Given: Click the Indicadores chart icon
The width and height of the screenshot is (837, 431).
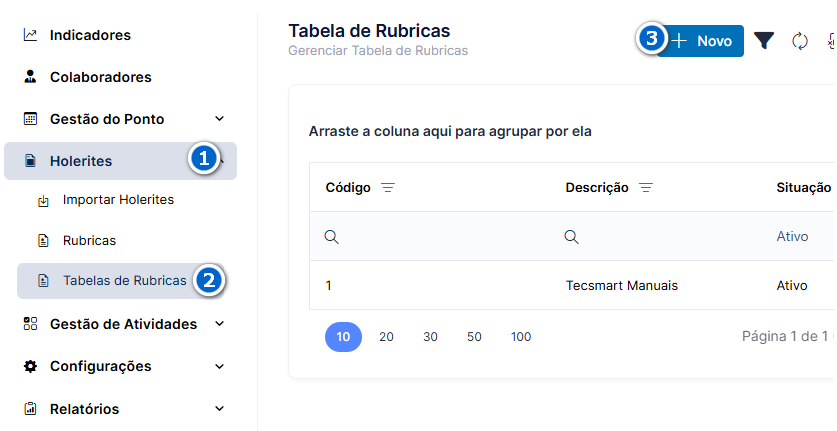Looking at the screenshot, I should (x=30, y=35).
